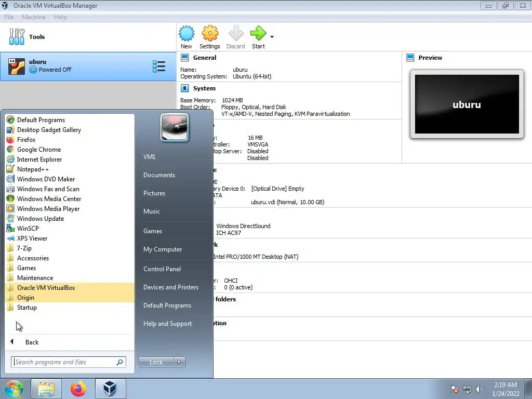This screenshot has height=399, width=532.
Task: Start the VM with green arrow
Action: [x=259, y=33]
